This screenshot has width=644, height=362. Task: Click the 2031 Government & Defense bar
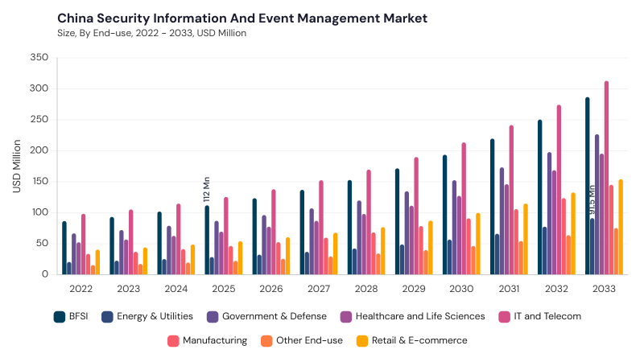tap(502, 220)
